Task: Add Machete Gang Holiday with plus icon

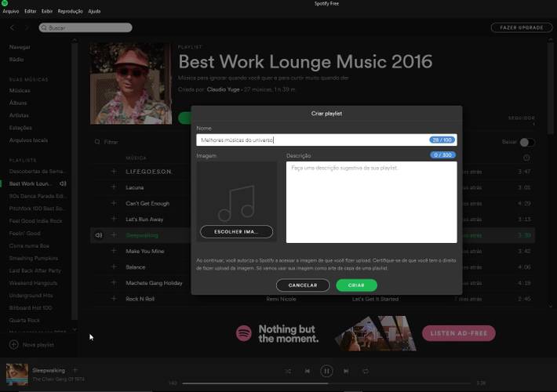Action: [114, 283]
